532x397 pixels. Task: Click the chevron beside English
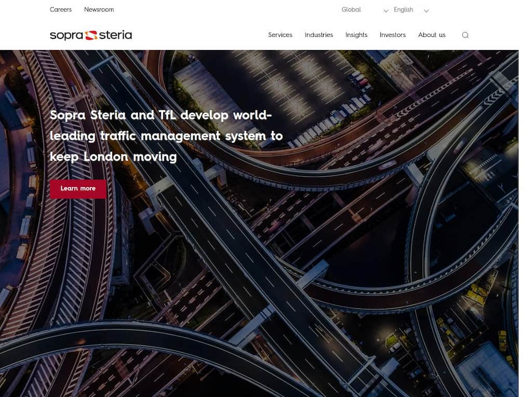click(x=426, y=10)
